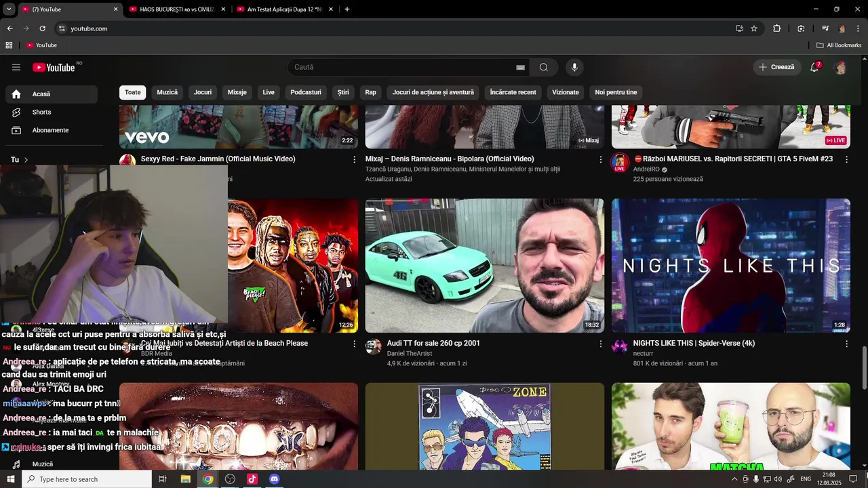Open the YouTube hamburger guide menu

coord(16,67)
